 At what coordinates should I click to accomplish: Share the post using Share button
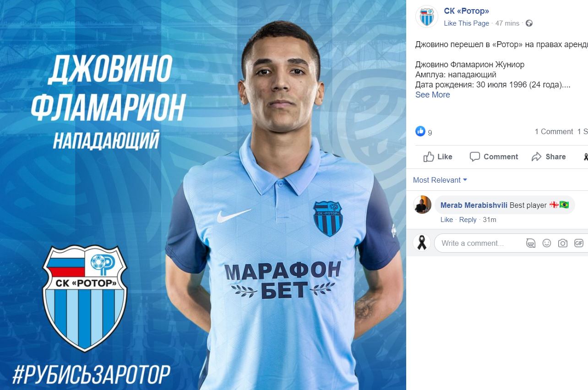point(549,157)
